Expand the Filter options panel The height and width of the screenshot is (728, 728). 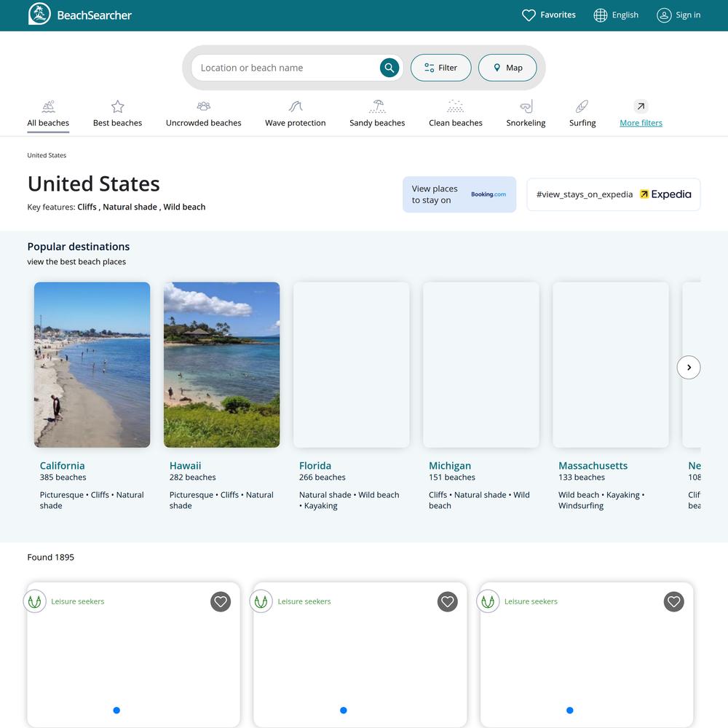440,68
